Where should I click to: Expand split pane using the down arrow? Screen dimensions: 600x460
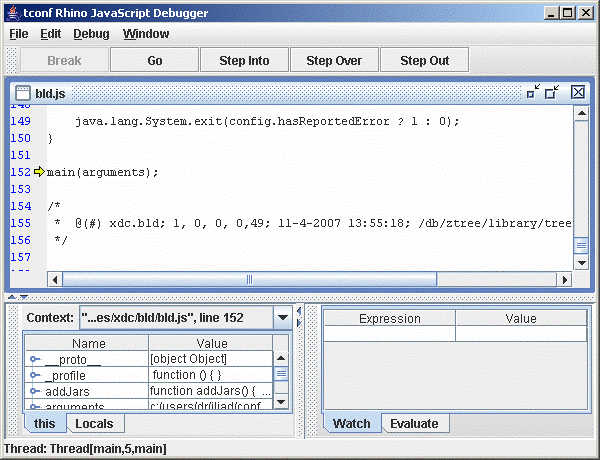[24, 297]
